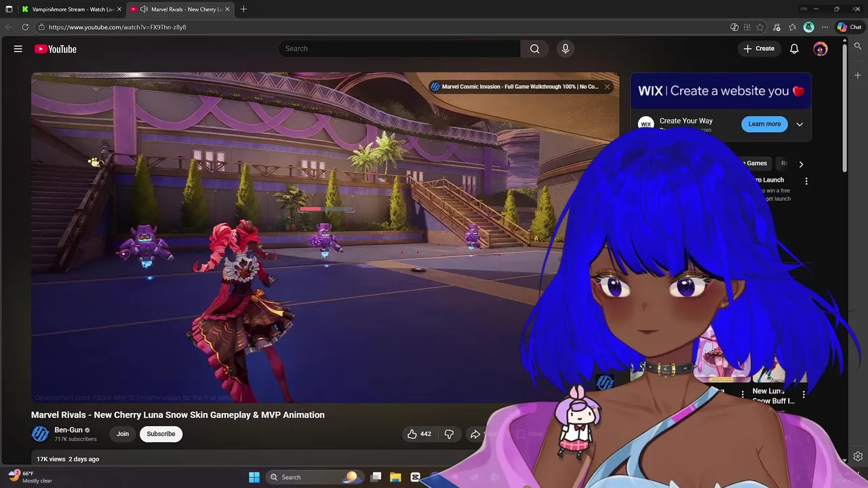Open the Wix Create a website banner

click(721, 91)
